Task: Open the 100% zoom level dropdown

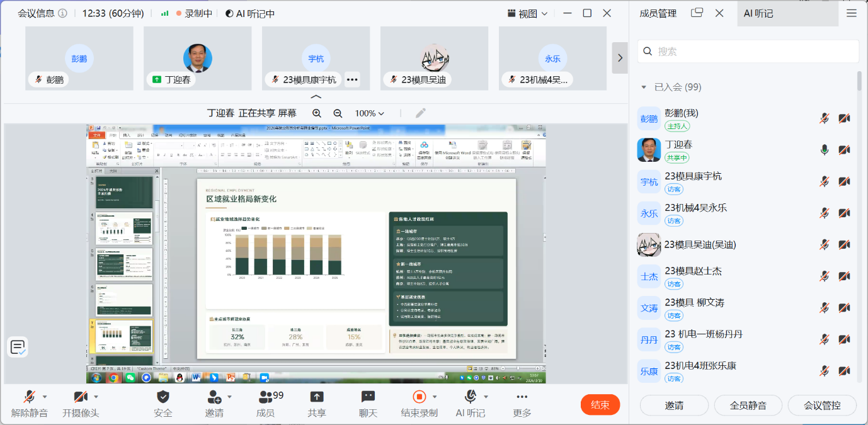Action: tap(369, 113)
